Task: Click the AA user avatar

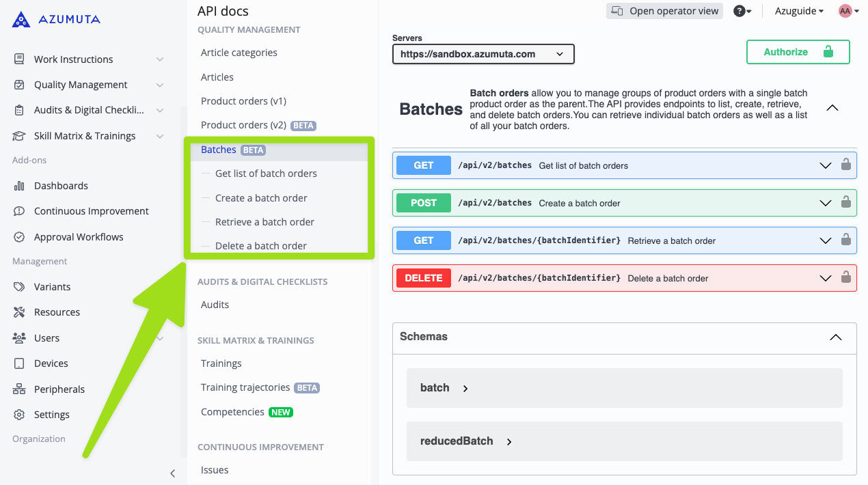Action: 845,11
